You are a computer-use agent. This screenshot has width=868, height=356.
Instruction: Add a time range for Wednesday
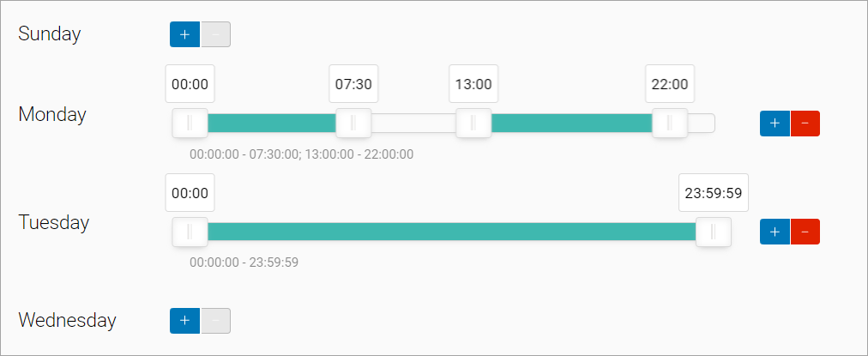(x=184, y=321)
